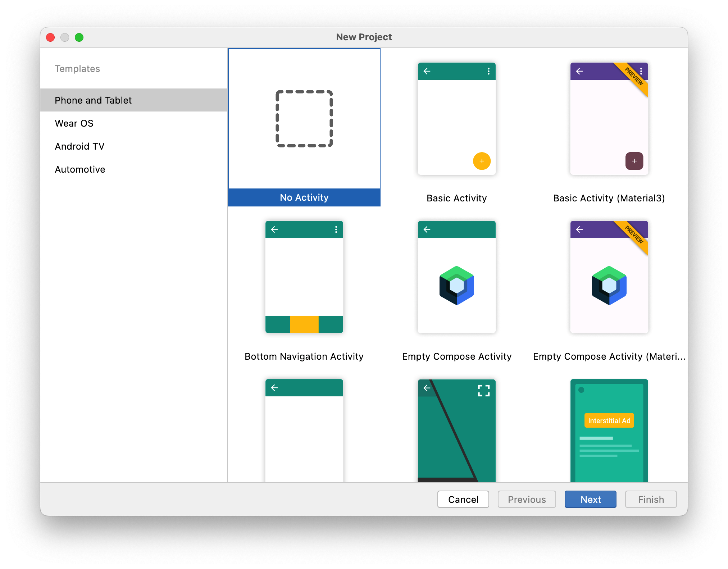Click the maroon plus button in Material3 template
728x569 pixels.
[634, 161]
